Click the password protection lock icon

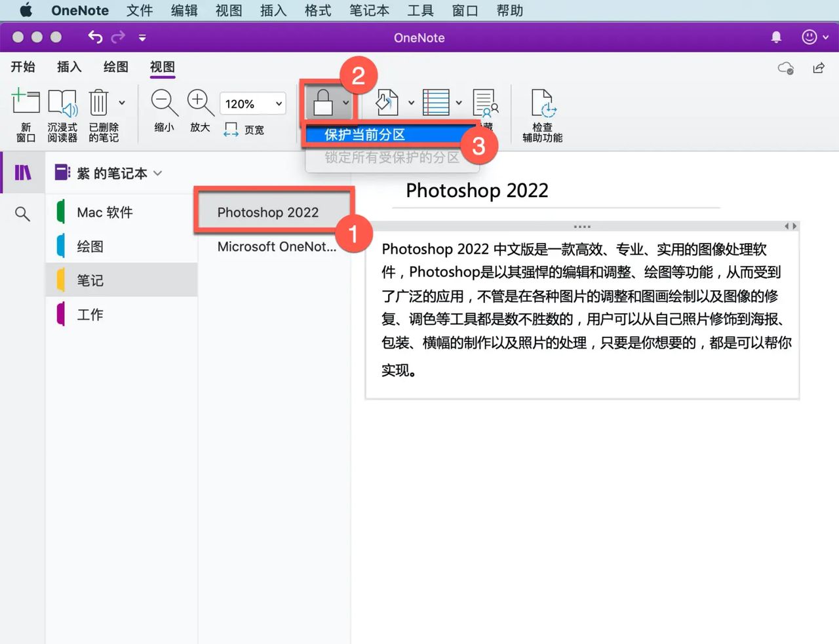(322, 102)
